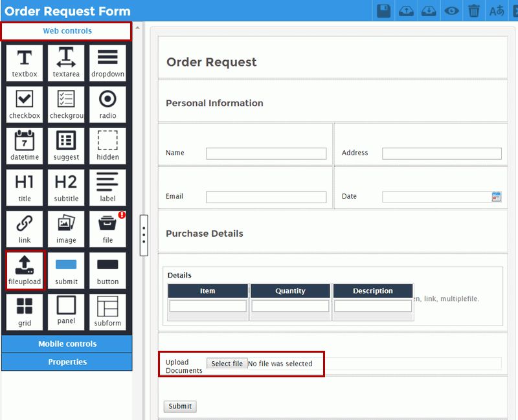Save the form with the floppy disk icon
This screenshot has width=518, height=420.
(x=383, y=10)
